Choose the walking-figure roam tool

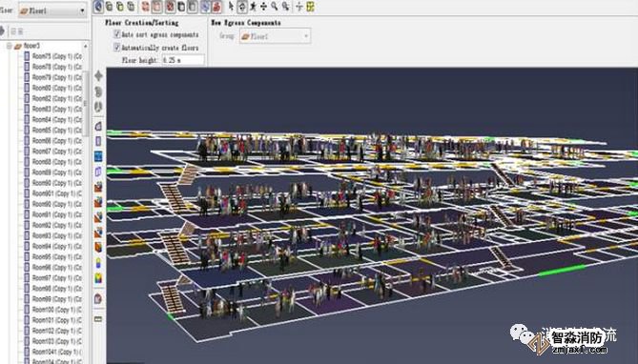[x=253, y=7]
